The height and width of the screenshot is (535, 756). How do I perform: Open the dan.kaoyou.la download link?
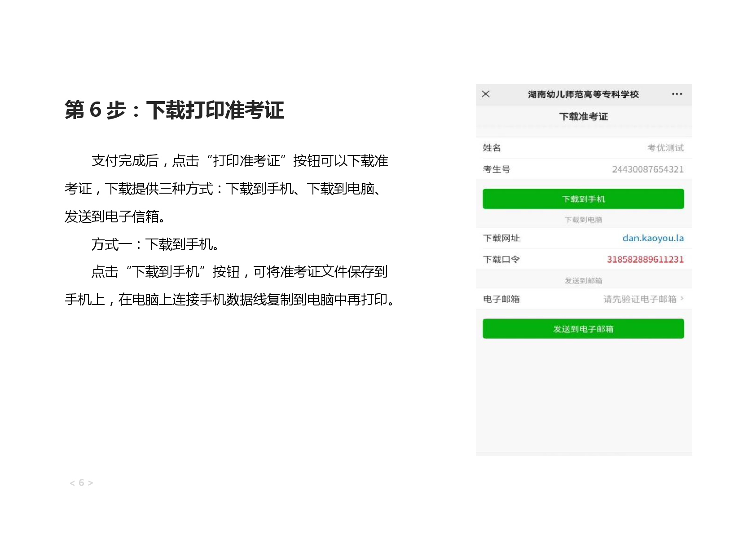point(653,238)
